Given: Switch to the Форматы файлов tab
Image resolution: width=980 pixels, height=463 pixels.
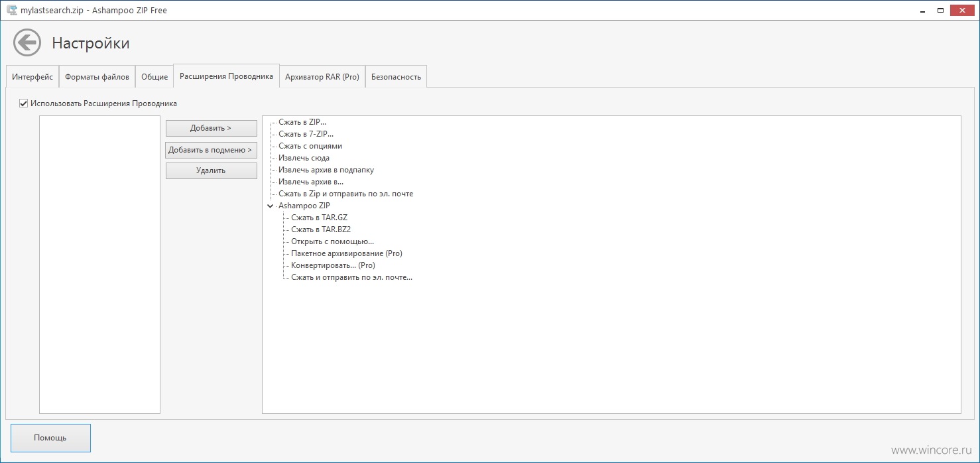Looking at the screenshot, I should coord(97,77).
